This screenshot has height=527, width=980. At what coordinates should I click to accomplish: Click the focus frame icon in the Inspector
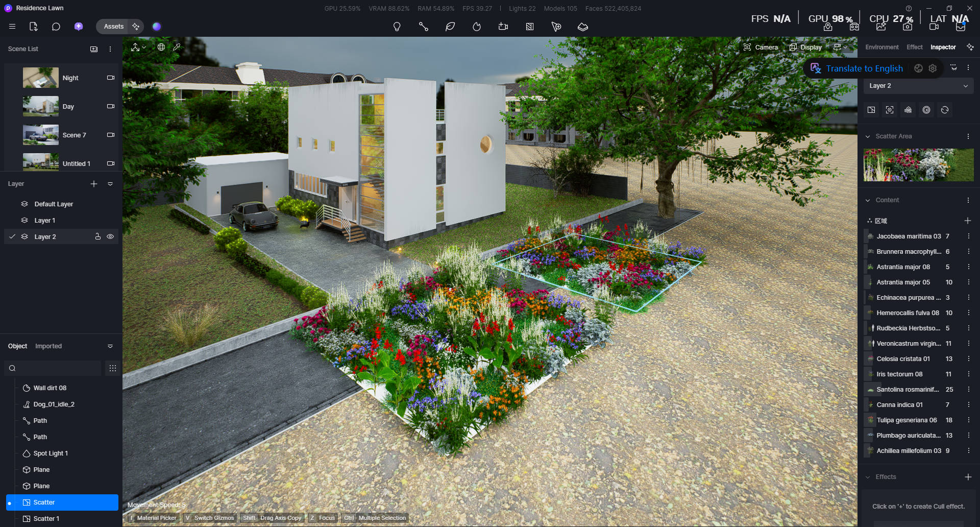[x=890, y=110]
